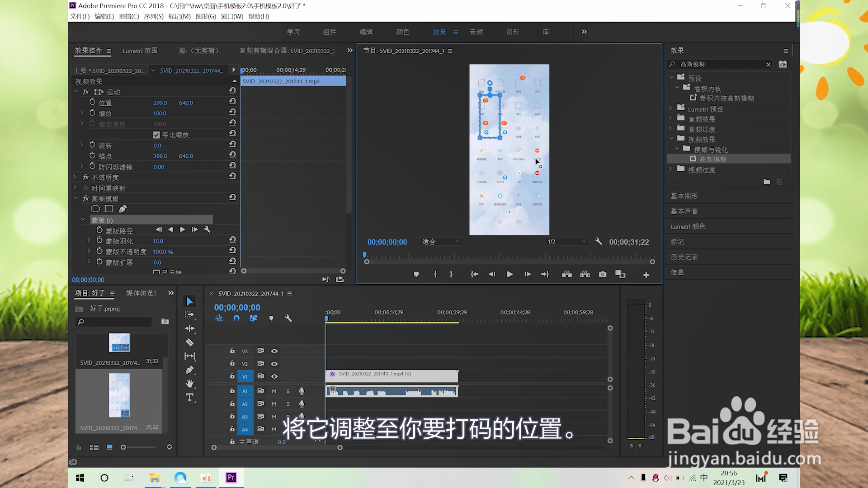
Task: Select the Razor tool
Action: coord(189,343)
